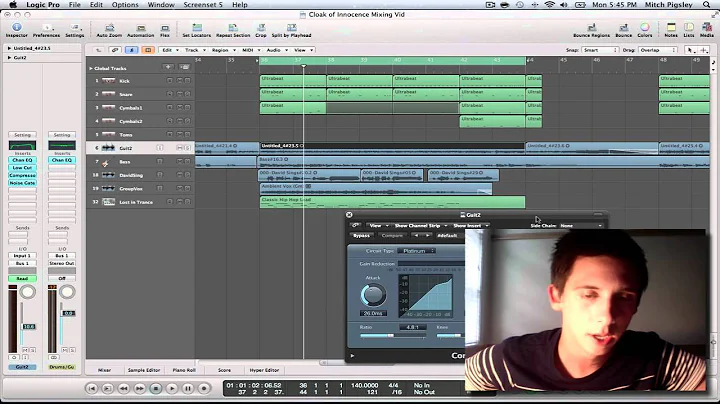Open the Snap mode dropdown
720x404 pixels.
pos(600,50)
